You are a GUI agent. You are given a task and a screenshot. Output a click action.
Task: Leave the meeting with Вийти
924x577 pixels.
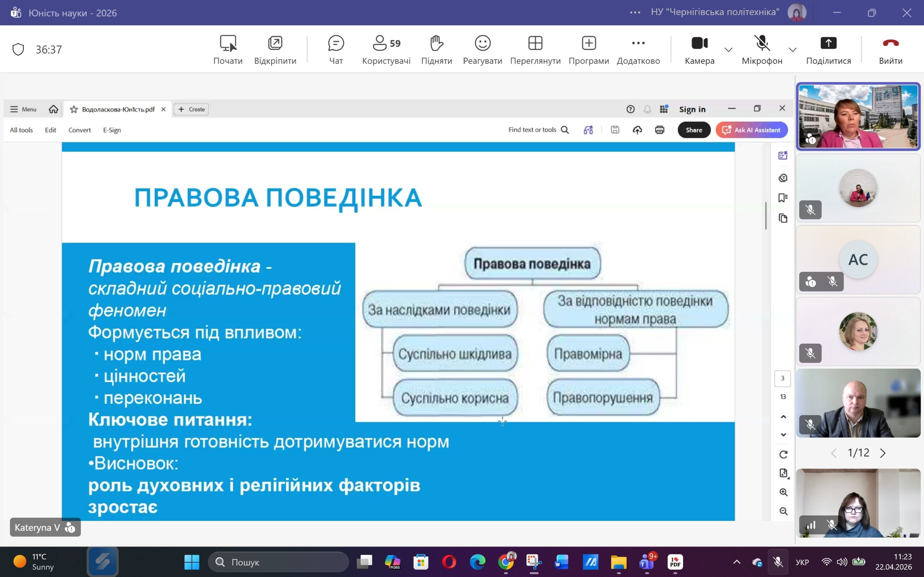pyautogui.click(x=890, y=50)
